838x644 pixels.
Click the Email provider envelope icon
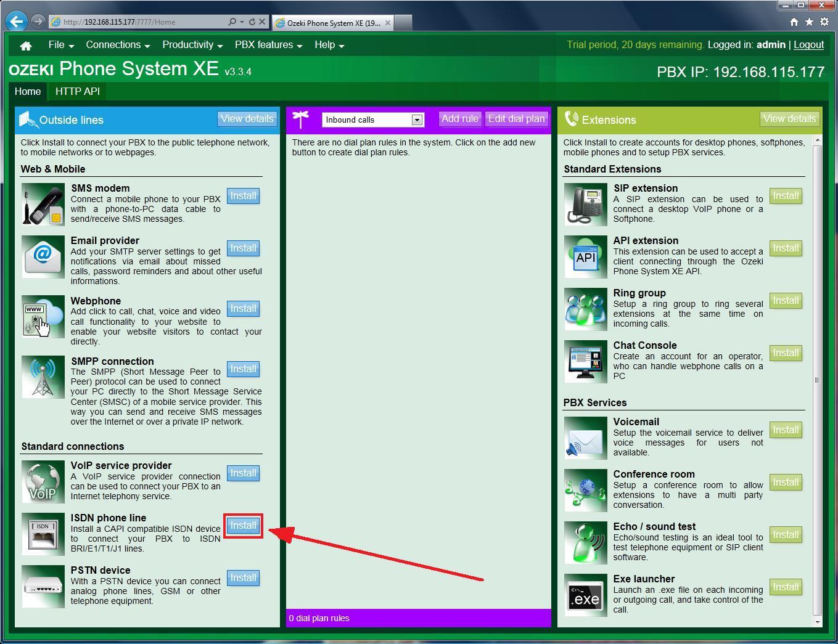tap(43, 256)
